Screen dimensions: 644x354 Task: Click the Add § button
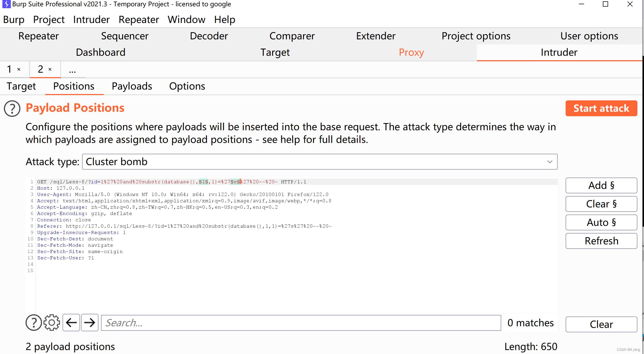(601, 185)
